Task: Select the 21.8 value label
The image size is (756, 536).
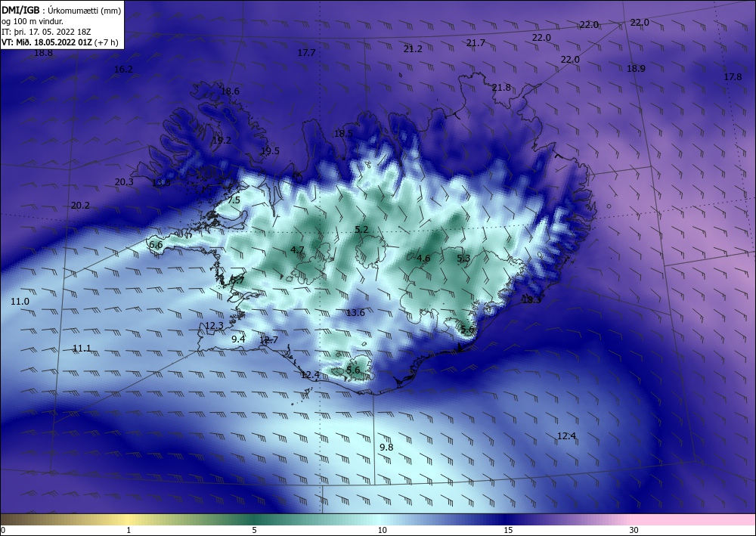Action: pos(501,87)
